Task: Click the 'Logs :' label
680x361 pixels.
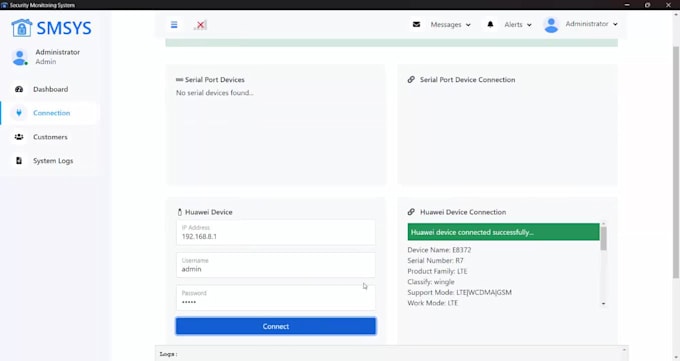Action: [x=168, y=354]
